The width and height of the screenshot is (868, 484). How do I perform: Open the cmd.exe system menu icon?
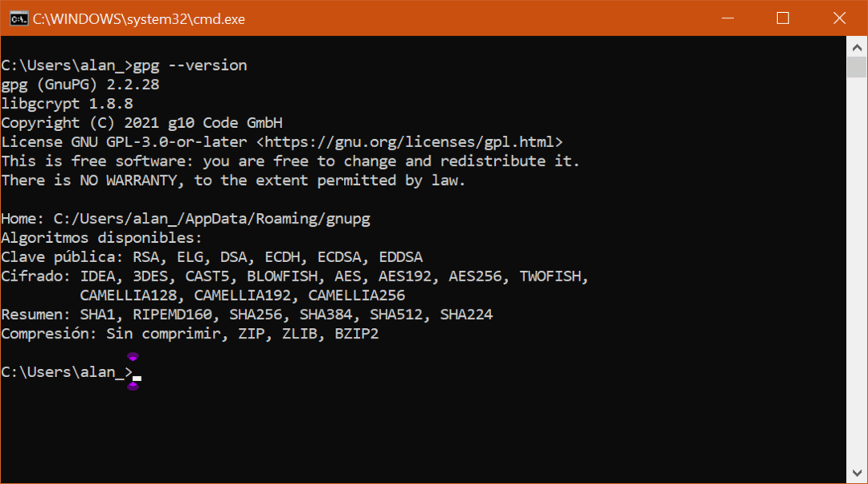coord(20,17)
